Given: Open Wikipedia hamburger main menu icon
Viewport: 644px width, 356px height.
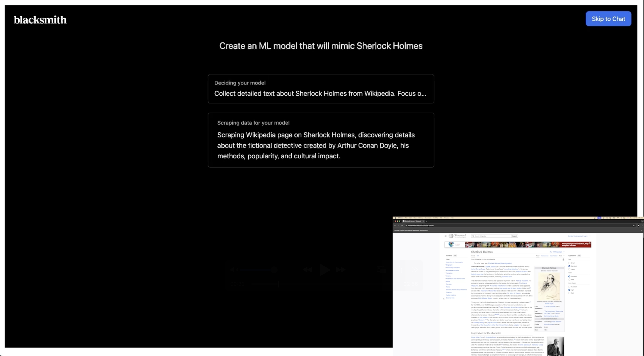Looking at the screenshot, I should coord(445,236).
